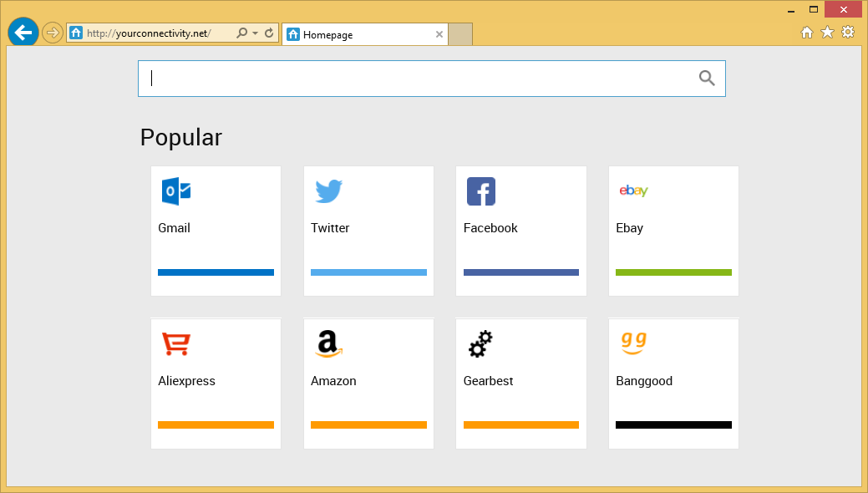The image size is (868, 493).
Task: Click the Gearbest gears icon
Action: pyautogui.click(x=480, y=344)
